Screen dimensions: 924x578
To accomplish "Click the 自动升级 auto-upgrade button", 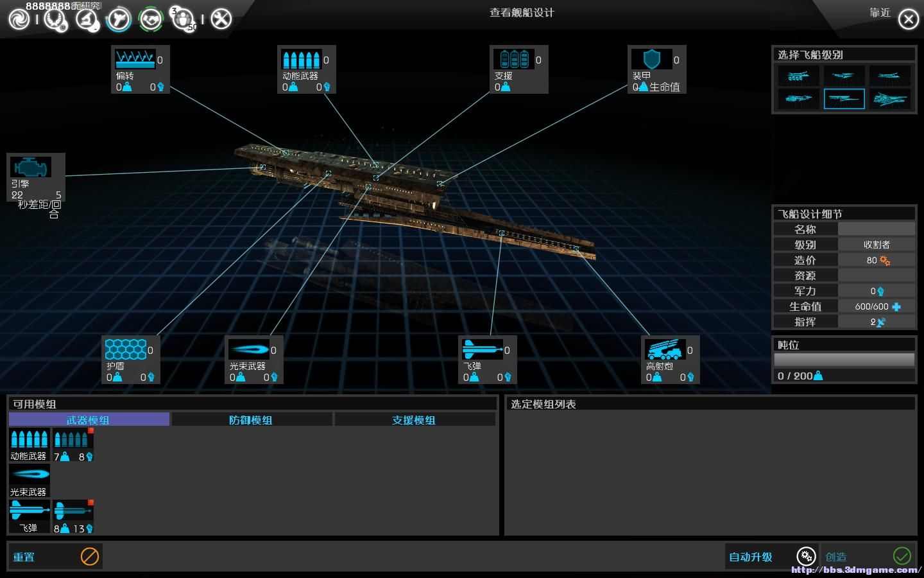I will click(x=772, y=556).
